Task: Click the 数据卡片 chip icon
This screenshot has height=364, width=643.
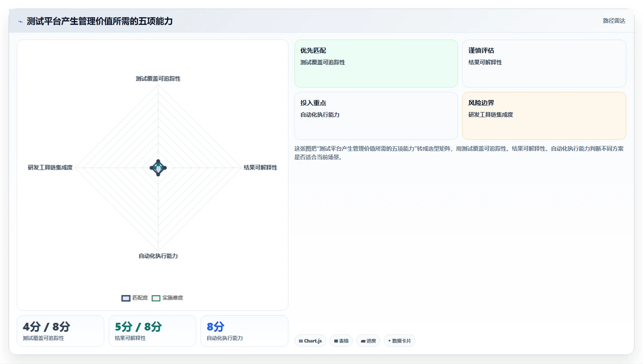Action: [389, 341]
